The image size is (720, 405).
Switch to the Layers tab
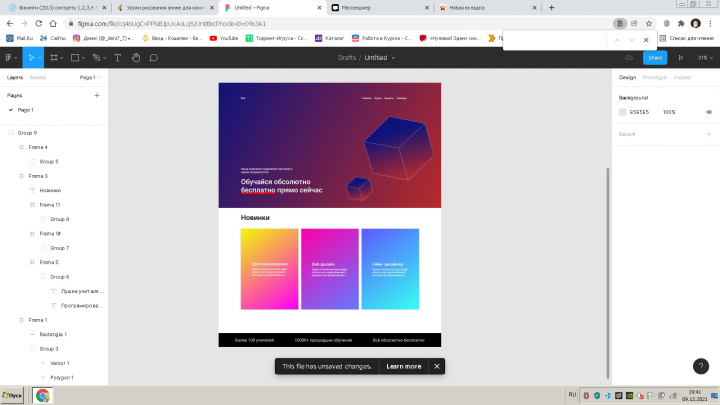(15, 78)
